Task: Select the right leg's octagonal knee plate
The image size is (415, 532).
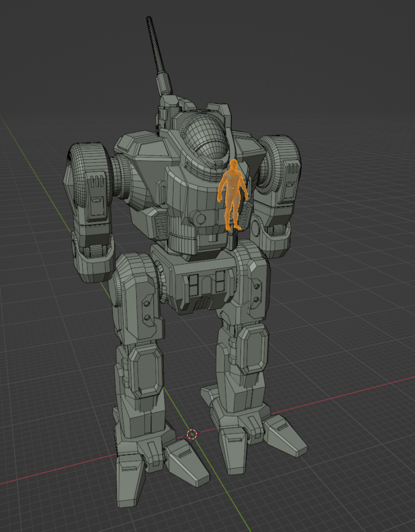Action: pyautogui.click(x=252, y=347)
